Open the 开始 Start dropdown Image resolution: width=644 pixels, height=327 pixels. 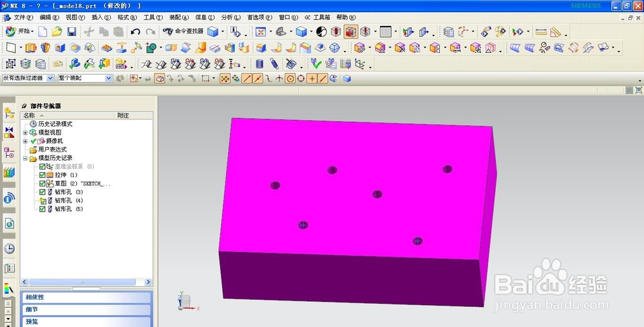pos(19,31)
